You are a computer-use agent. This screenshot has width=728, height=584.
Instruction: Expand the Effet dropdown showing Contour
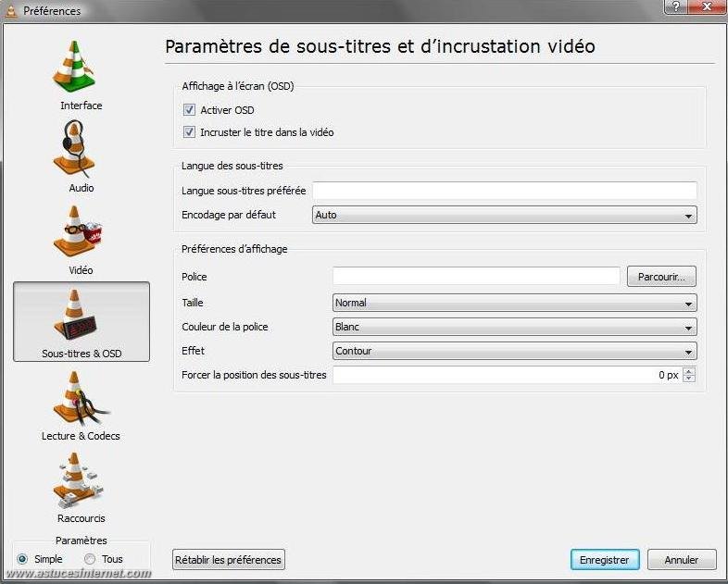coord(515,351)
